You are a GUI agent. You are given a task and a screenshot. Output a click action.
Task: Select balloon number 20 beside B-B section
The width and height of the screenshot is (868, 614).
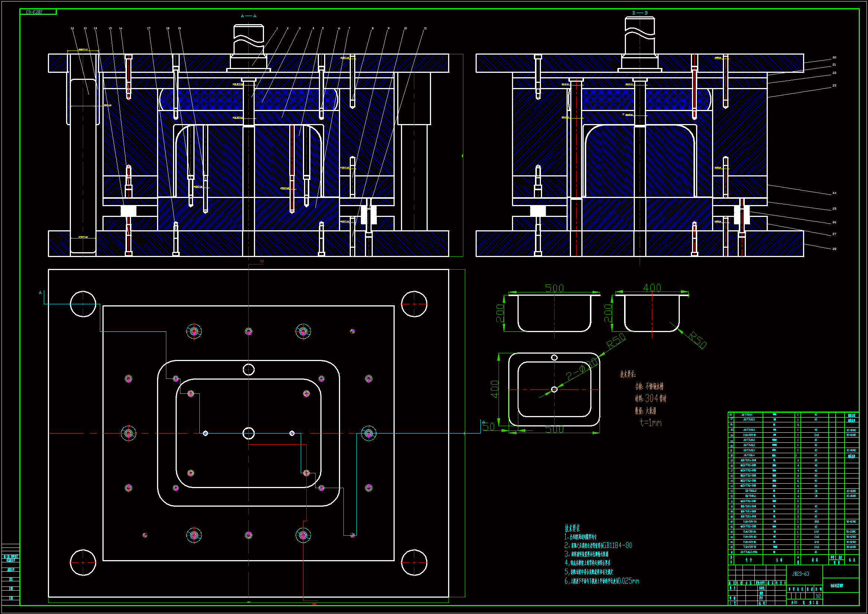point(834,58)
